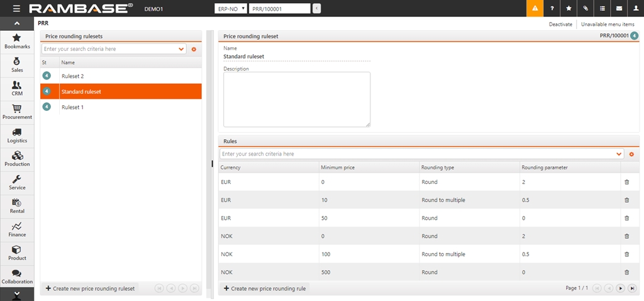The height and width of the screenshot is (301, 644).
Task: Click the RamBase logo
Action: 81,8
